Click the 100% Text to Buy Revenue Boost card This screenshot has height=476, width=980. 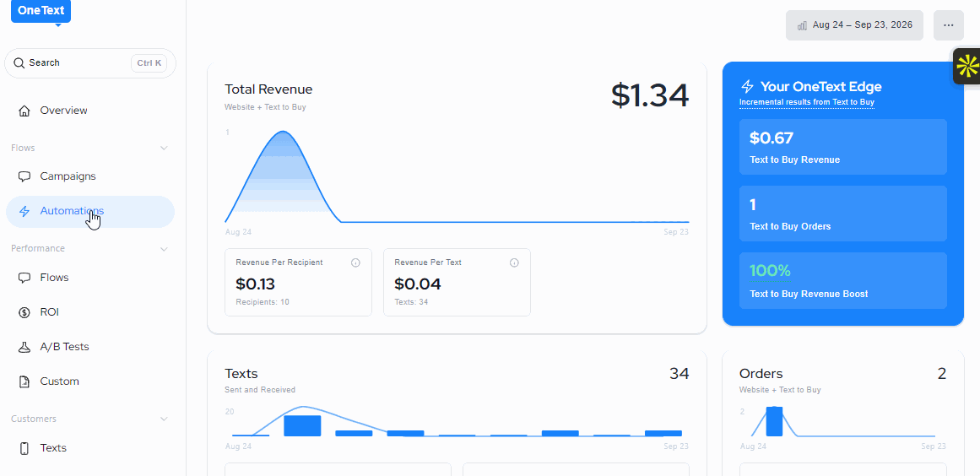[x=842, y=280]
